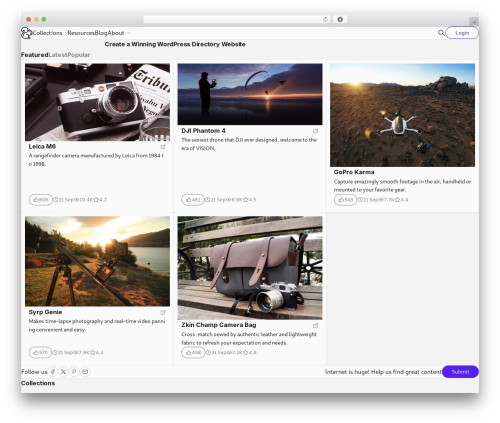This screenshot has height=423, width=500.
Task: Open external link icon for Syrp Genie
Action: click(163, 312)
